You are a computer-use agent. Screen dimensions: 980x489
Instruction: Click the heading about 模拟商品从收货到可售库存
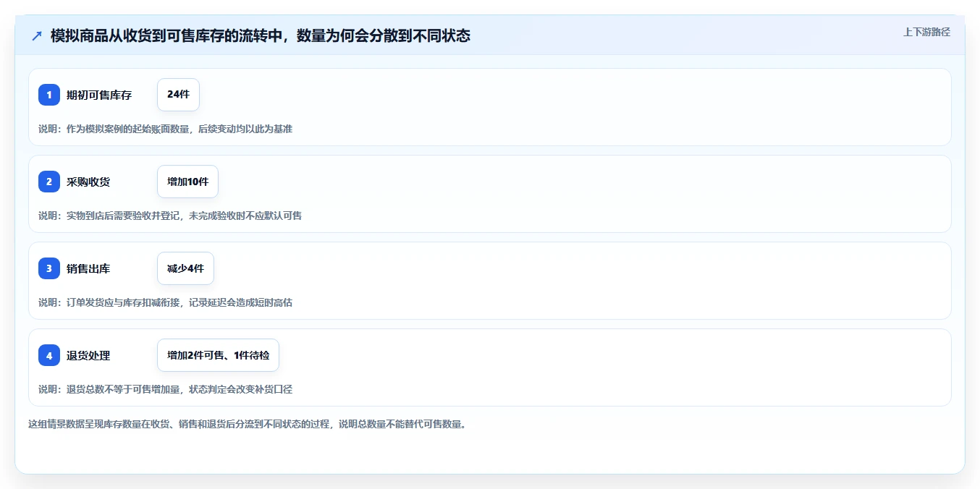tap(261, 35)
